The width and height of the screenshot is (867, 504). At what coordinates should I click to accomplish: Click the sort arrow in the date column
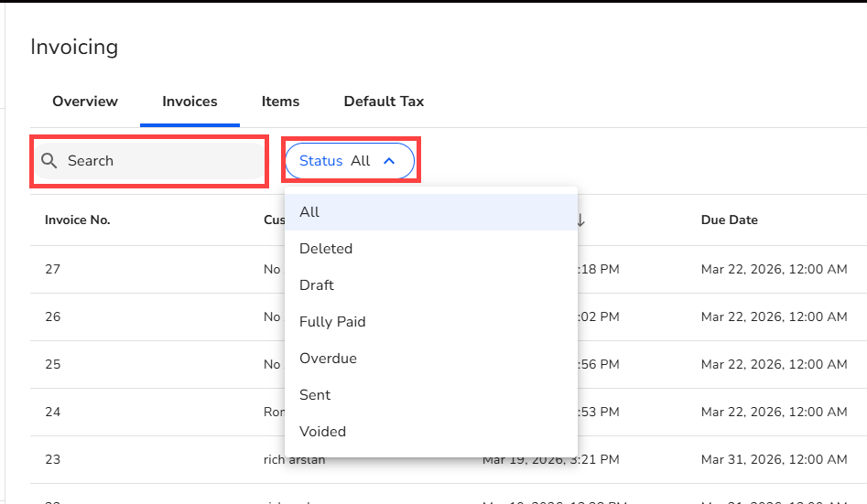580,220
